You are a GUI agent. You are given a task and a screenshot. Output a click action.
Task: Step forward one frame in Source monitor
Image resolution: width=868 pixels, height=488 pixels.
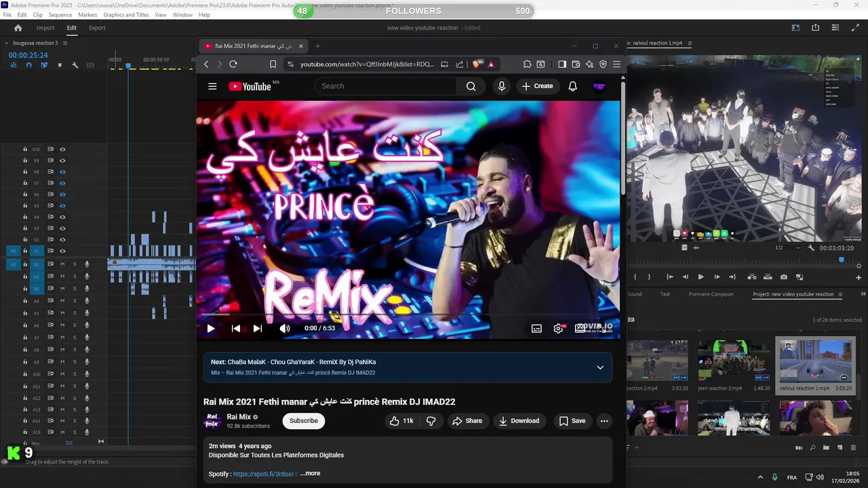pos(717,277)
